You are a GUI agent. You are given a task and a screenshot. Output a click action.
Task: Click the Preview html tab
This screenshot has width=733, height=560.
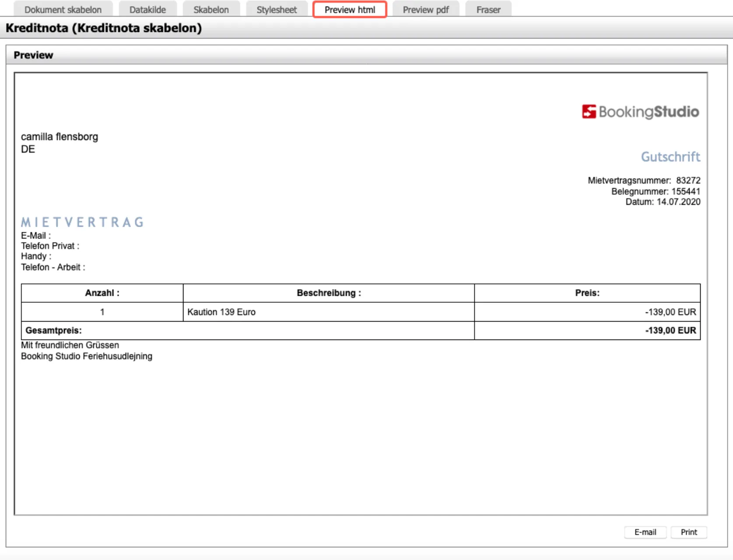(349, 10)
